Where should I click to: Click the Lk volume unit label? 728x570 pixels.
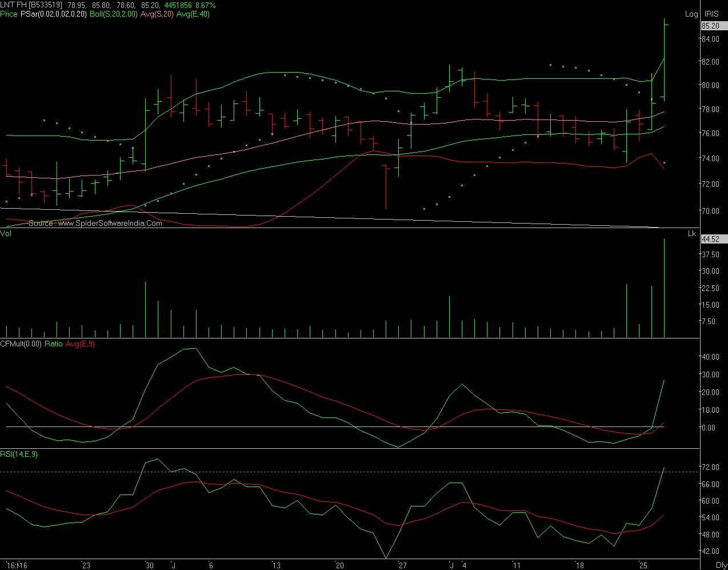click(x=692, y=233)
